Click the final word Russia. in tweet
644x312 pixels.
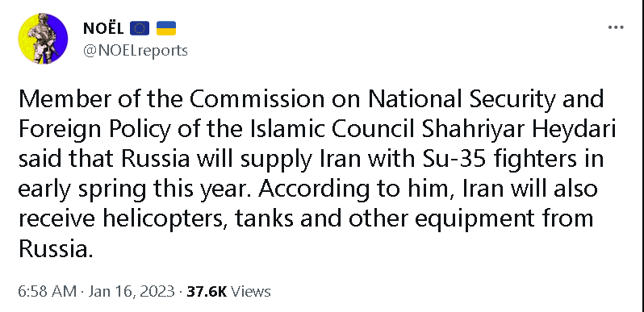[x=53, y=248]
